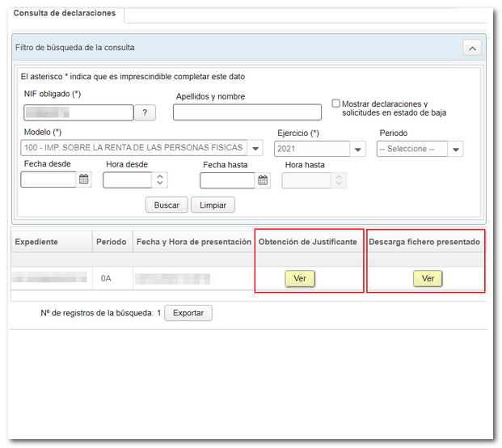
Task: Click Ver under Descarga fichero presentado
Action: pyautogui.click(x=428, y=278)
